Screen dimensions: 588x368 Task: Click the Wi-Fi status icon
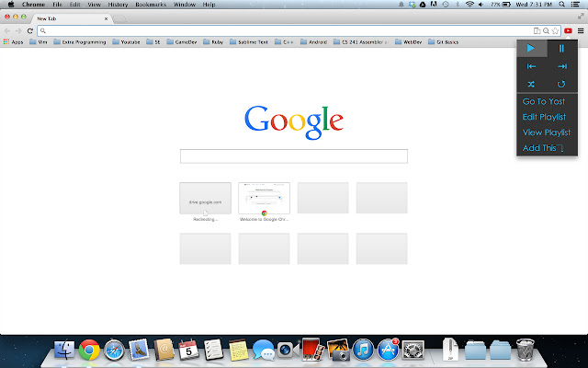[x=469, y=5]
